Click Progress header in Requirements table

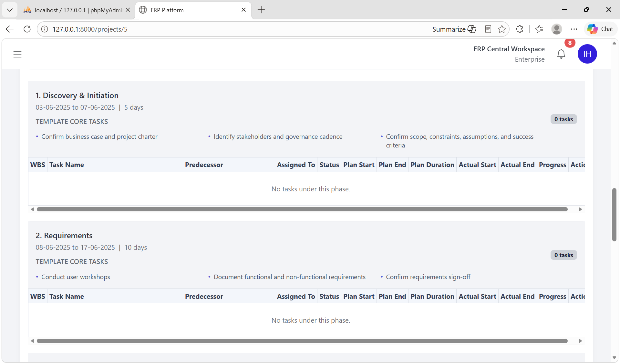point(553,297)
